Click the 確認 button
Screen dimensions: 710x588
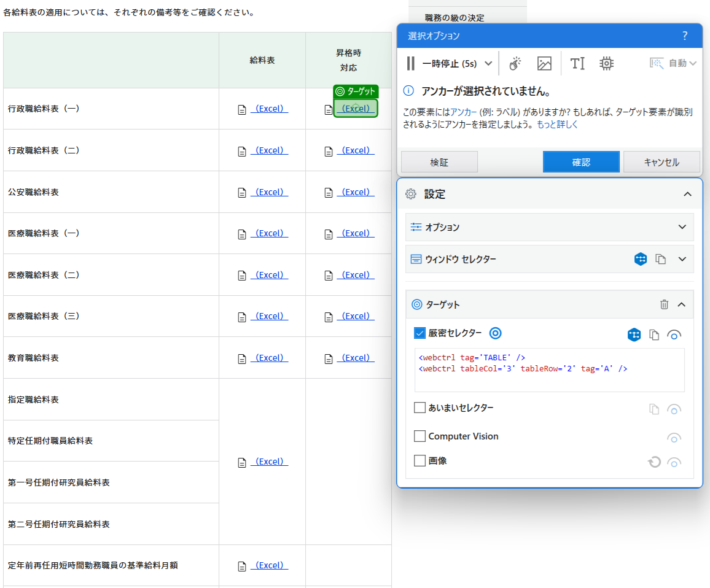[x=581, y=162]
